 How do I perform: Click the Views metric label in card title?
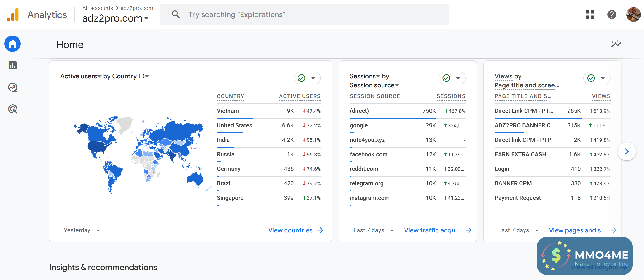point(503,76)
